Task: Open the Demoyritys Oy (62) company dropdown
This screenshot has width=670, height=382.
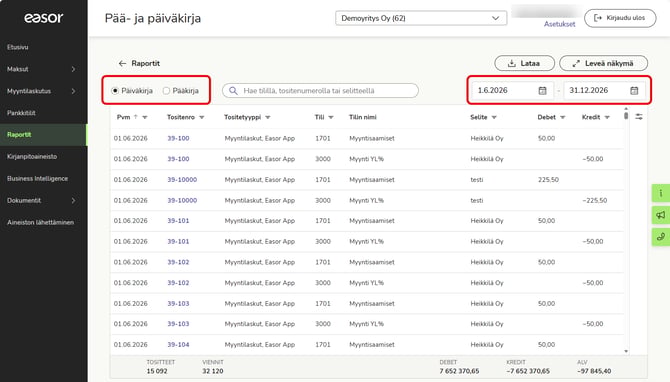Action: point(421,18)
